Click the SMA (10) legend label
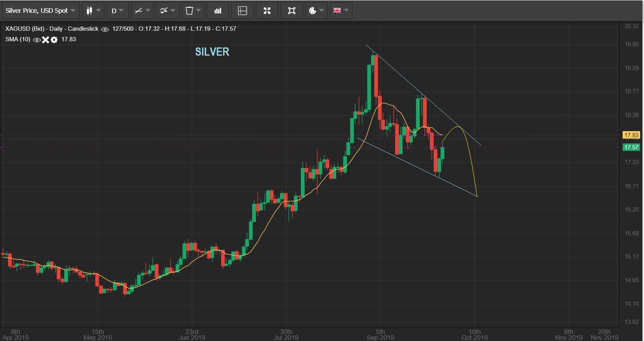Viewport: 644px width, 341px height. coord(18,39)
